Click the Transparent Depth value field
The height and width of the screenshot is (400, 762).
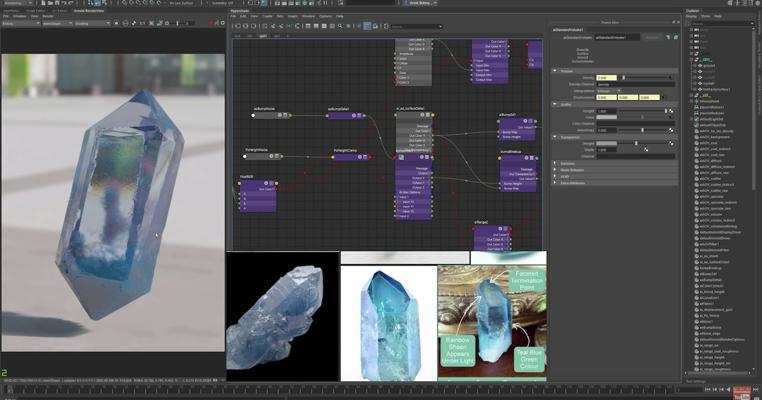pyautogui.click(x=606, y=150)
